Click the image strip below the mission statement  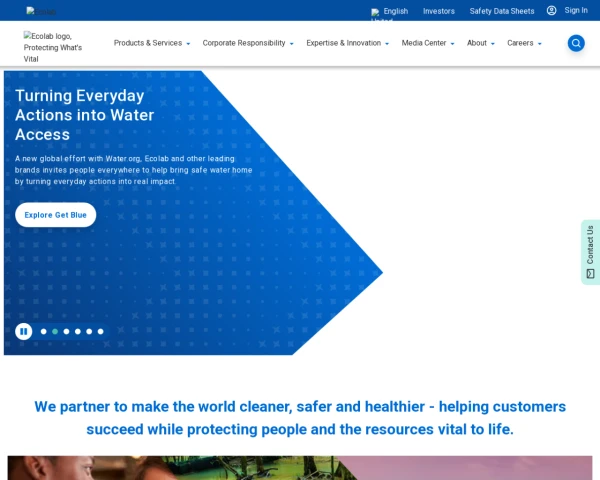tap(300, 468)
